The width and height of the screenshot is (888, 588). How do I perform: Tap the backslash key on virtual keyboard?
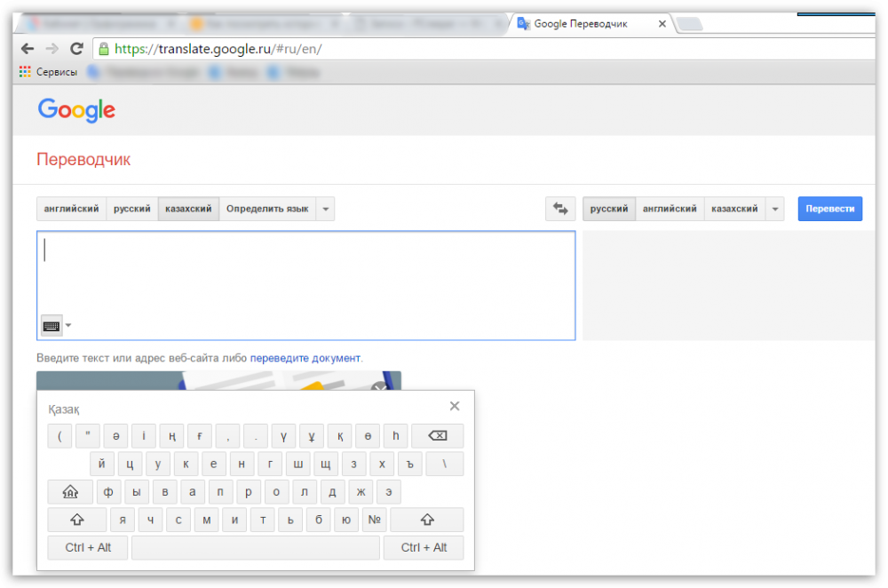[x=445, y=464]
